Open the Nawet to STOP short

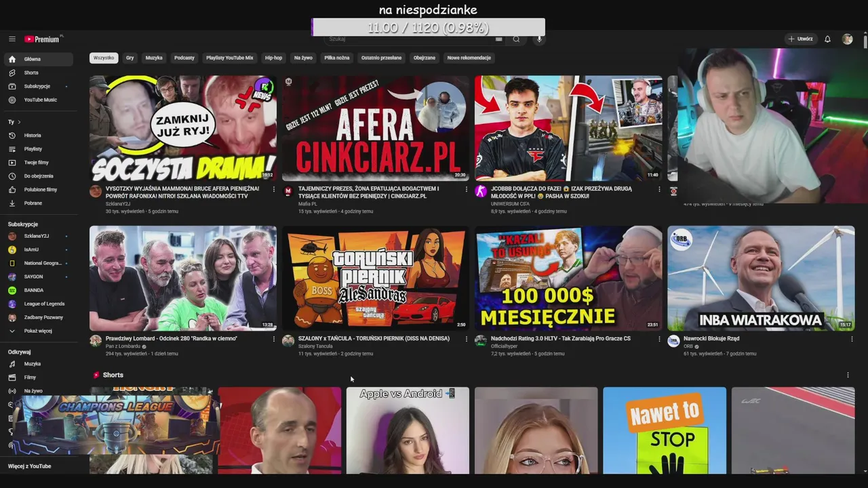coord(665,430)
